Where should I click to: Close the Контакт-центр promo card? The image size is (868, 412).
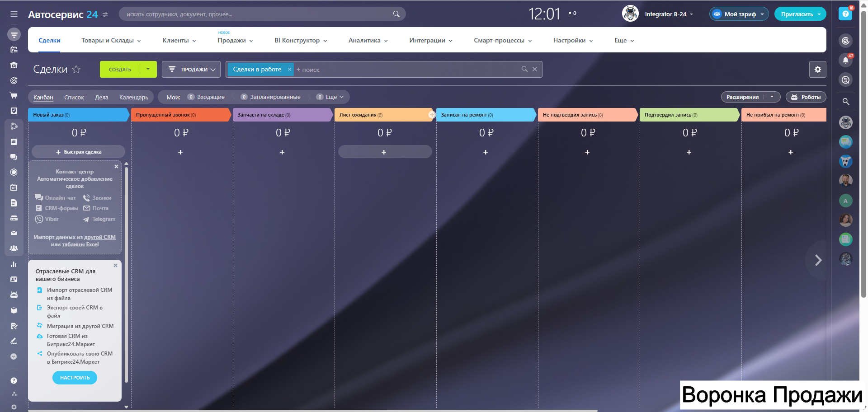point(116,166)
